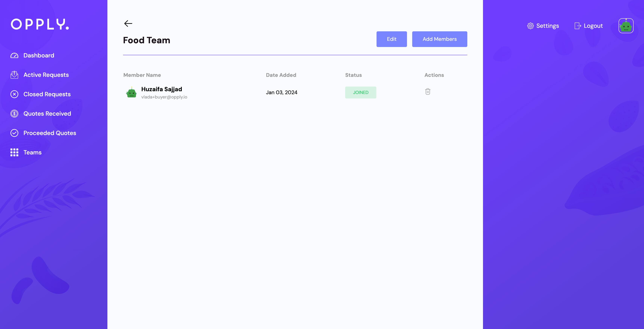Viewport: 644px width, 329px height.
Task: Click the Food Team heading
Action: click(x=147, y=40)
